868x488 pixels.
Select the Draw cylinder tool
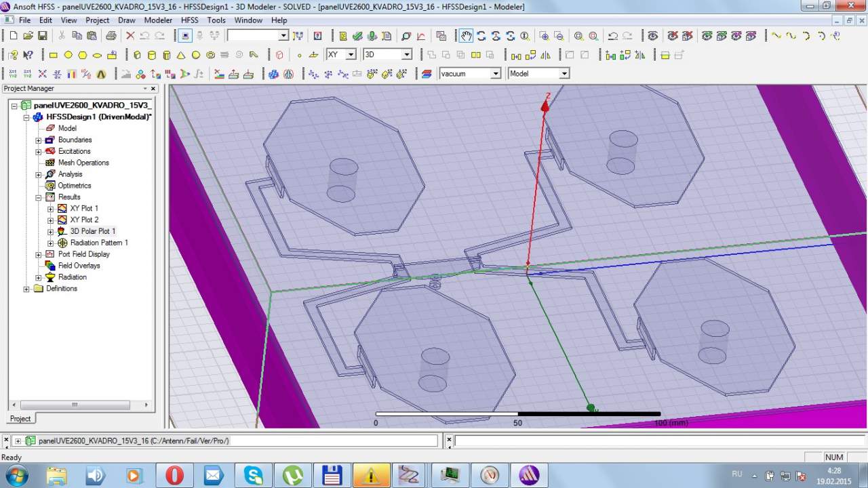point(151,55)
